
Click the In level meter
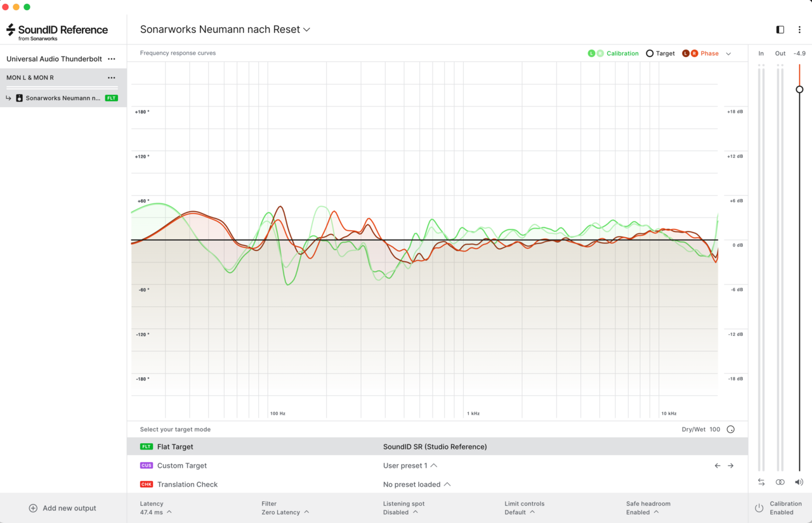coord(761,268)
